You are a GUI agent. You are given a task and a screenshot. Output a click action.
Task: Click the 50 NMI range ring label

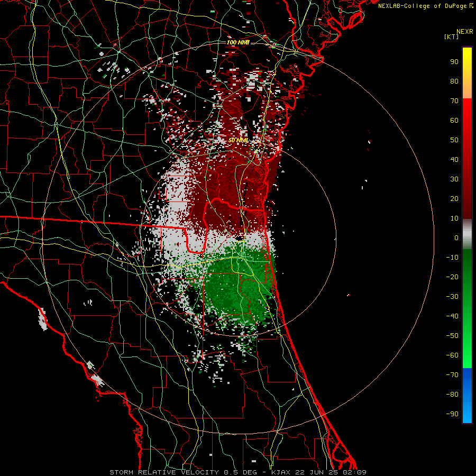pos(239,140)
